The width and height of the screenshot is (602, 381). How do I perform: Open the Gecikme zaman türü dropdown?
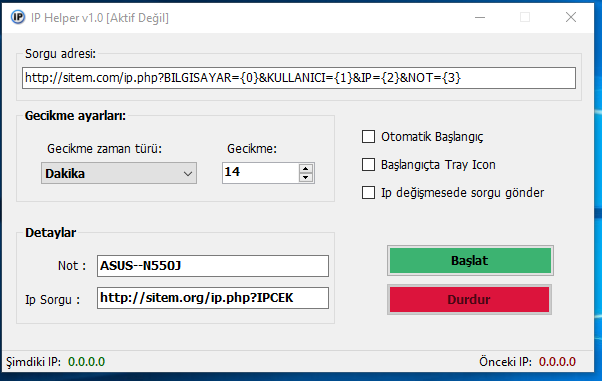click(119, 173)
